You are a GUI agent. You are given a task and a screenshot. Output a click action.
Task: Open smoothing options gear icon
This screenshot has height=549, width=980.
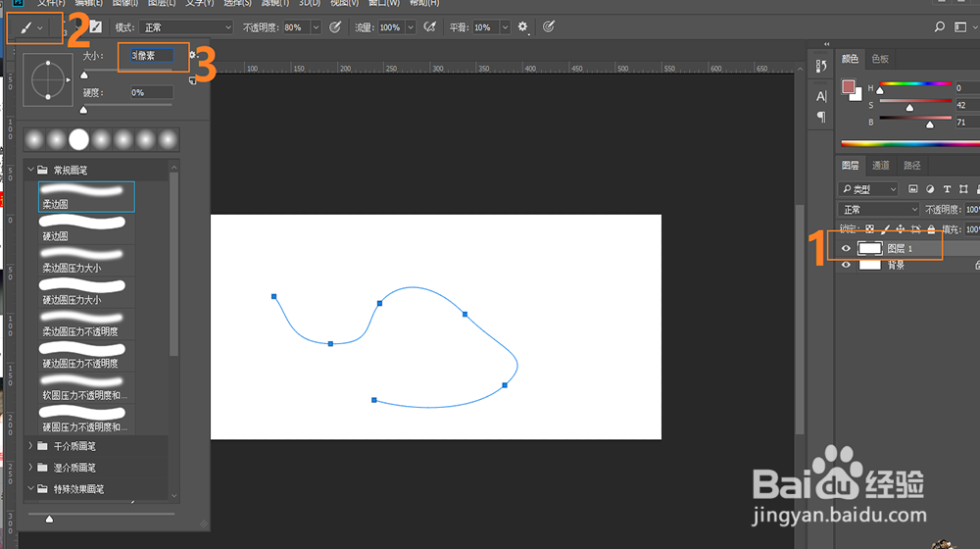[x=522, y=26]
